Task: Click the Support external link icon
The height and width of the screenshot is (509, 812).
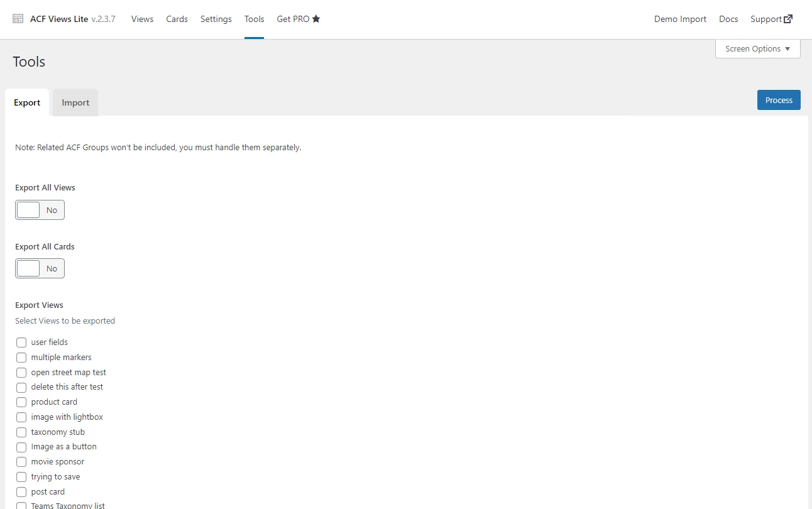Action: (x=788, y=19)
